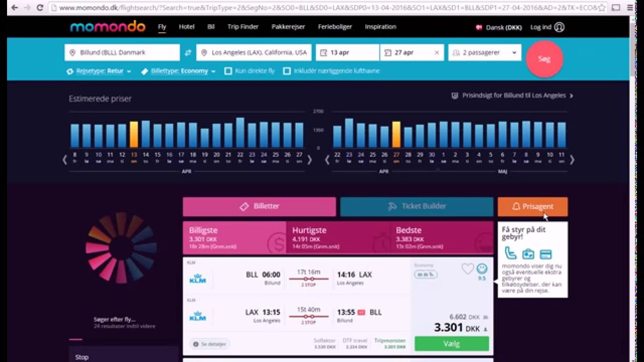The width and height of the screenshot is (644, 362).
Task: Click the bell icon on Prisagent
Action: (x=516, y=207)
